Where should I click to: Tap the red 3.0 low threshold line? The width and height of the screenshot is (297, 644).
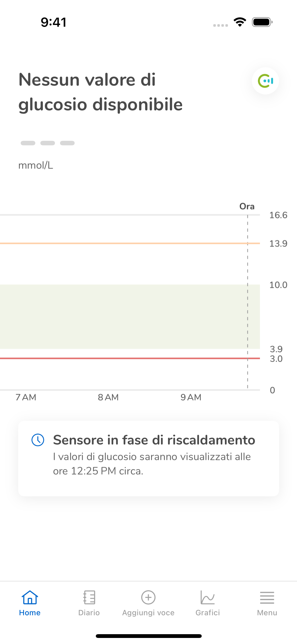click(x=130, y=358)
